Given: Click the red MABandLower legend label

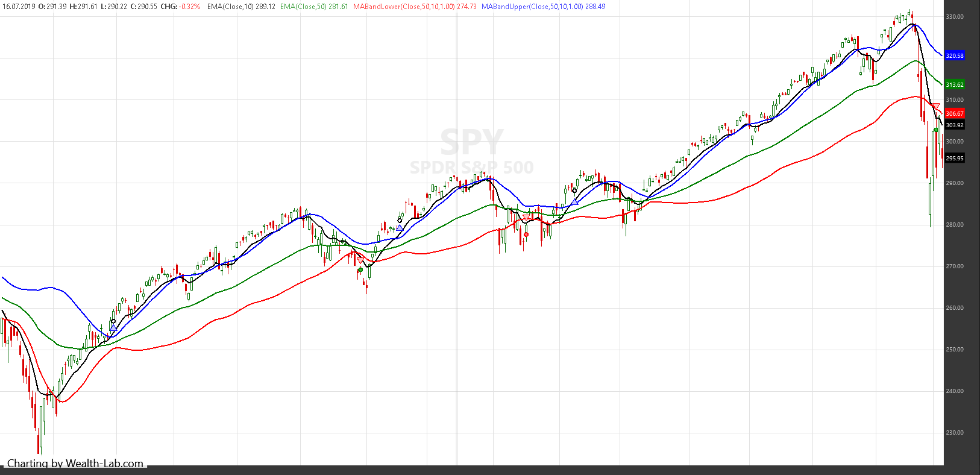Looking at the screenshot, I should click(415, 7).
